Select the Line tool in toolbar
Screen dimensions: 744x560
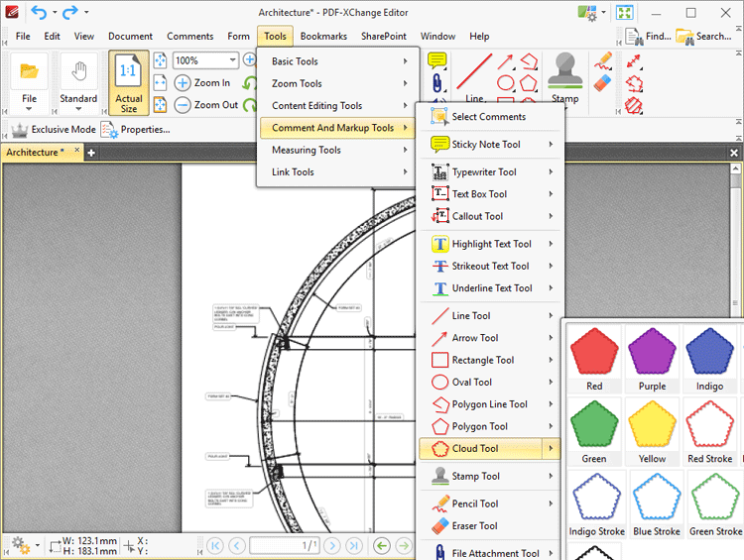coord(474,78)
